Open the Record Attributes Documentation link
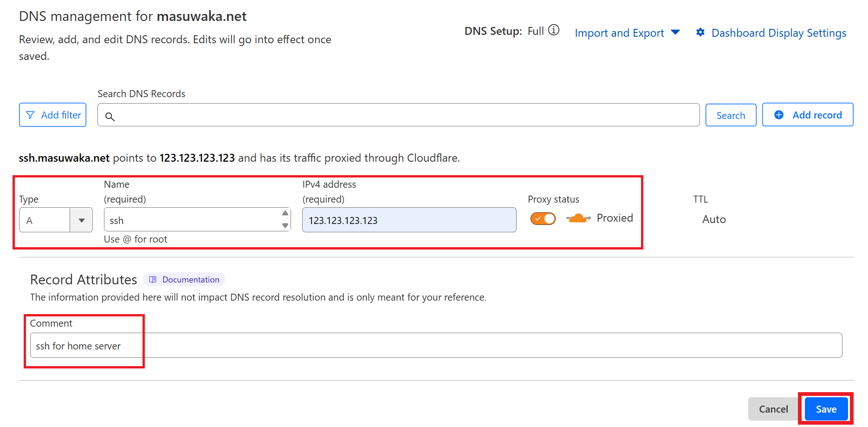 tap(190, 280)
